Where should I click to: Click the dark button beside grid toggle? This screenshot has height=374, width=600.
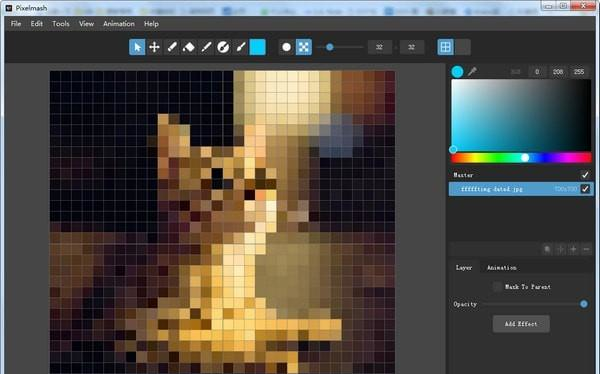[463, 47]
